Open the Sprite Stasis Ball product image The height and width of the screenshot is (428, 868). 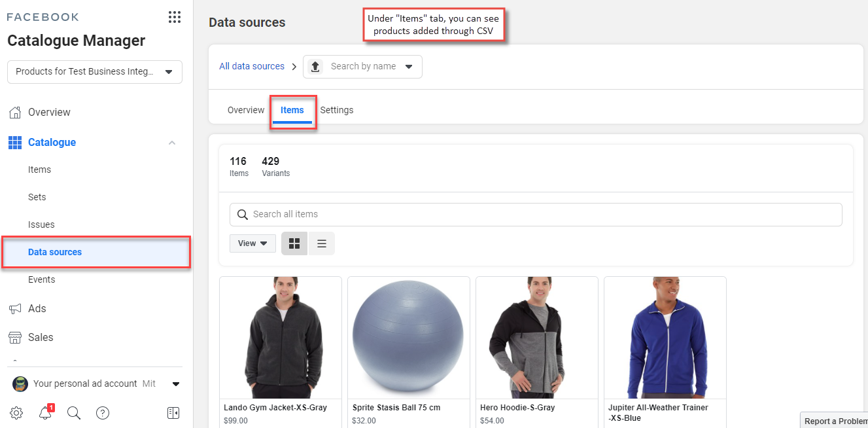click(409, 338)
